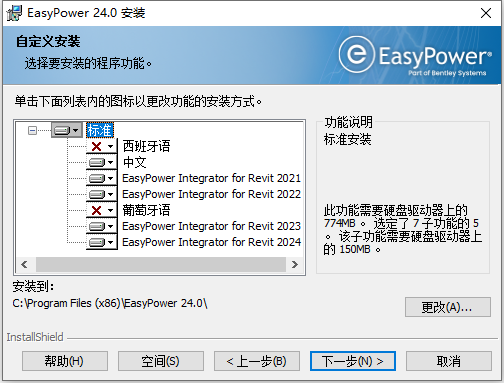Open install dropdown for Revit 2023 integrator

(x=102, y=226)
